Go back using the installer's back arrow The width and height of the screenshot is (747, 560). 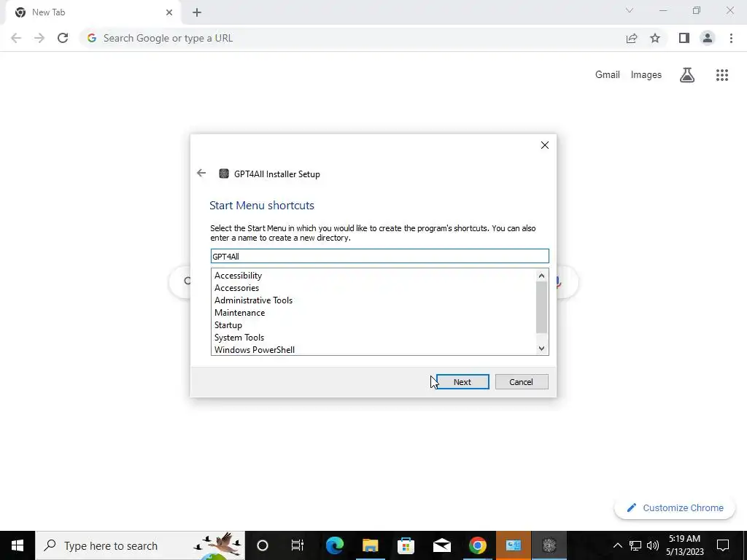(201, 174)
